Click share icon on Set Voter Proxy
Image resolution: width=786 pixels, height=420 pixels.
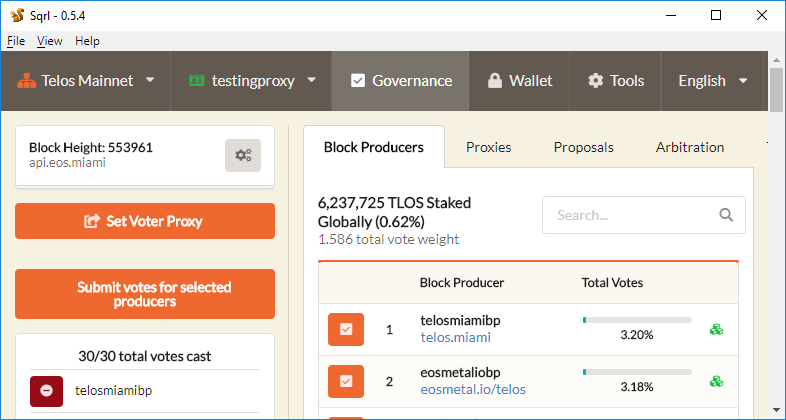coord(92,221)
